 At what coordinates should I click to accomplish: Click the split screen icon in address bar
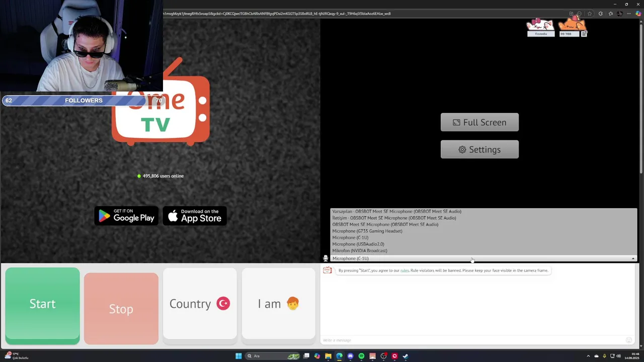[571, 14]
